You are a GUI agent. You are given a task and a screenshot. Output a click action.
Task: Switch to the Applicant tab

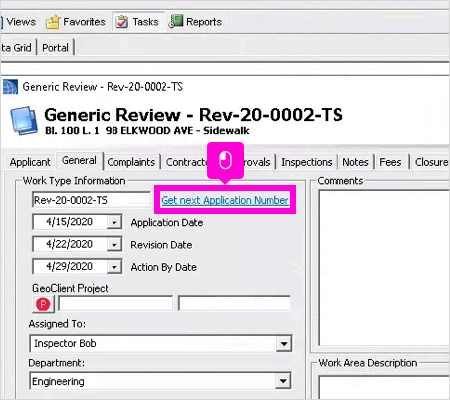[30, 162]
